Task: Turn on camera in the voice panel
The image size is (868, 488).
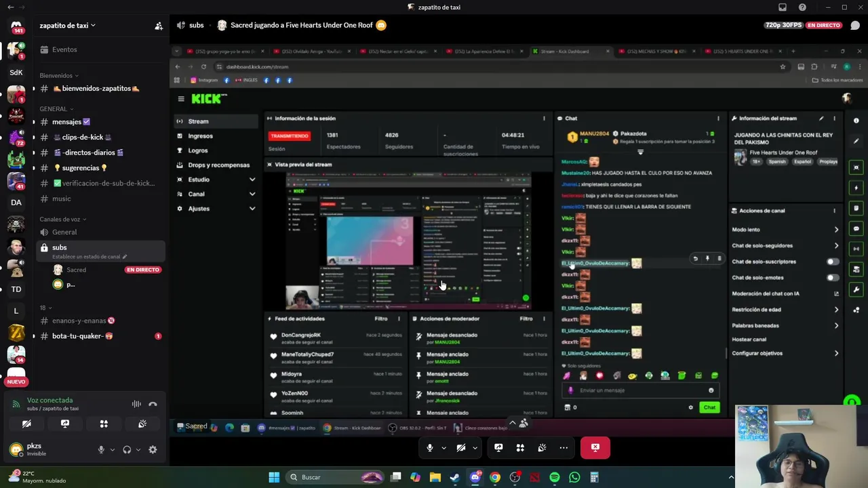Action: (x=26, y=424)
